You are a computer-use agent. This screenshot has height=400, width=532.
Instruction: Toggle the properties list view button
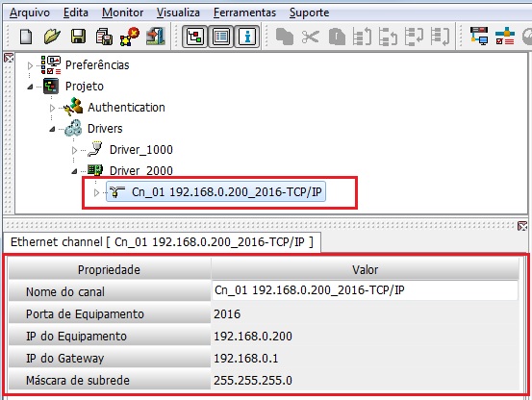(221, 37)
